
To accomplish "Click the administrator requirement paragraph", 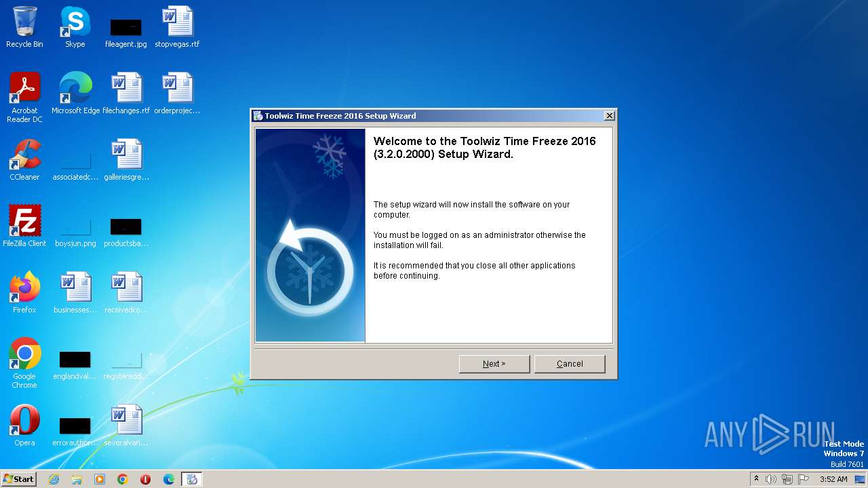I will (x=479, y=240).
